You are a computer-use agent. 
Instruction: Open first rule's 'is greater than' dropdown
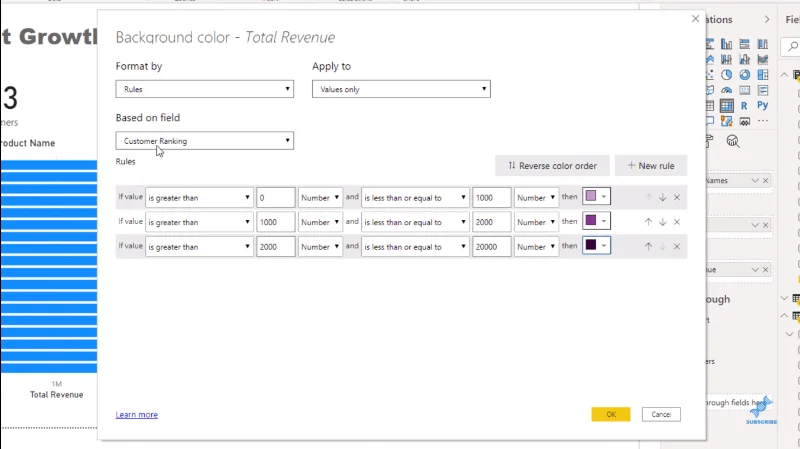(x=199, y=197)
